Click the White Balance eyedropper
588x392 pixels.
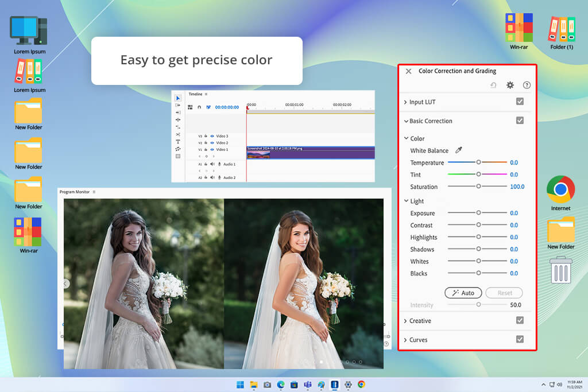pos(458,150)
